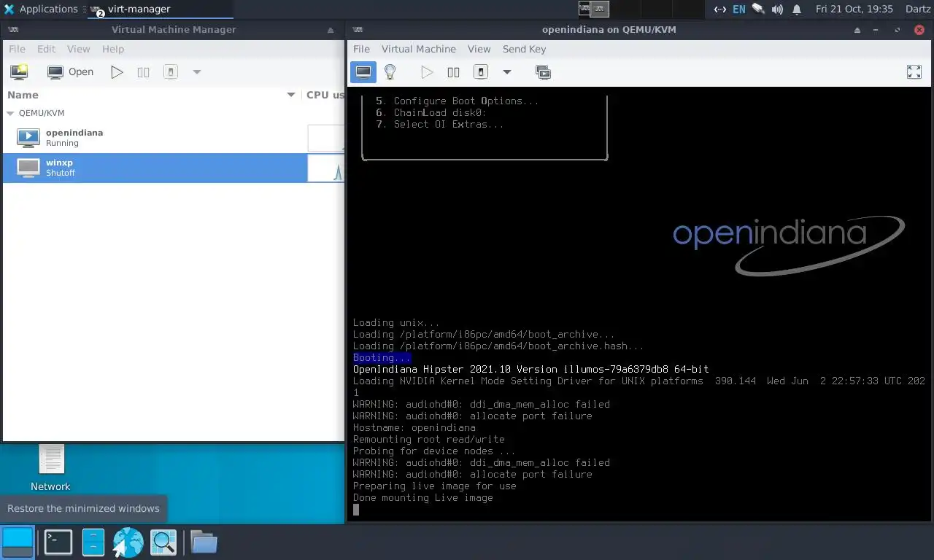Screen dimensions: 934x560
Task: Open the selected VM console in Virtual Machine Manager
Action: pyautogui.click(x=71, y=71)
